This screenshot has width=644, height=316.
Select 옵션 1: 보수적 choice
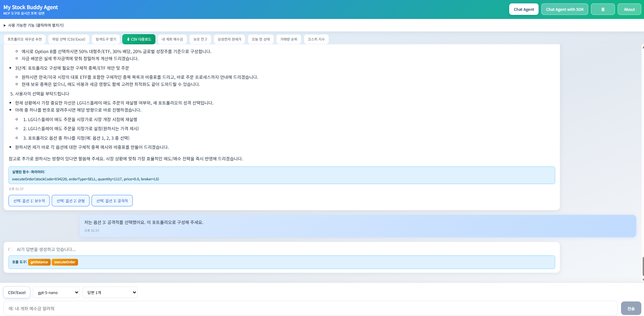point(29,201)
